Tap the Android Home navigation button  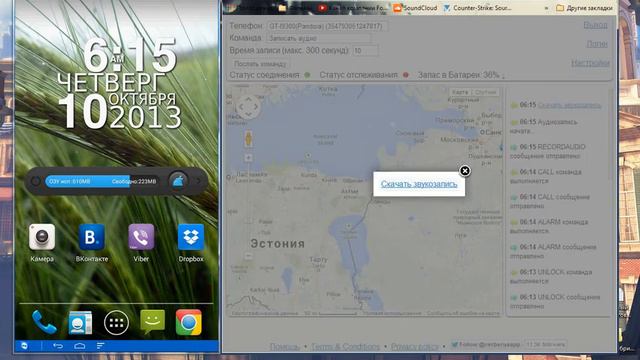pyautogui.click(x=80, y=346)
